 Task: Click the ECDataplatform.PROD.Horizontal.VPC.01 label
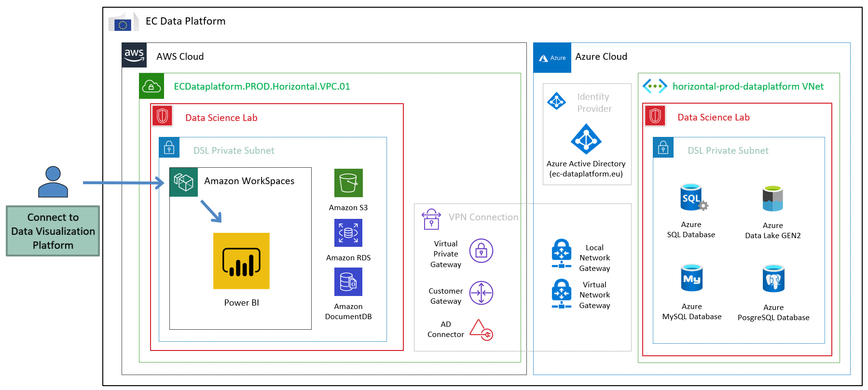coord(262,86)
